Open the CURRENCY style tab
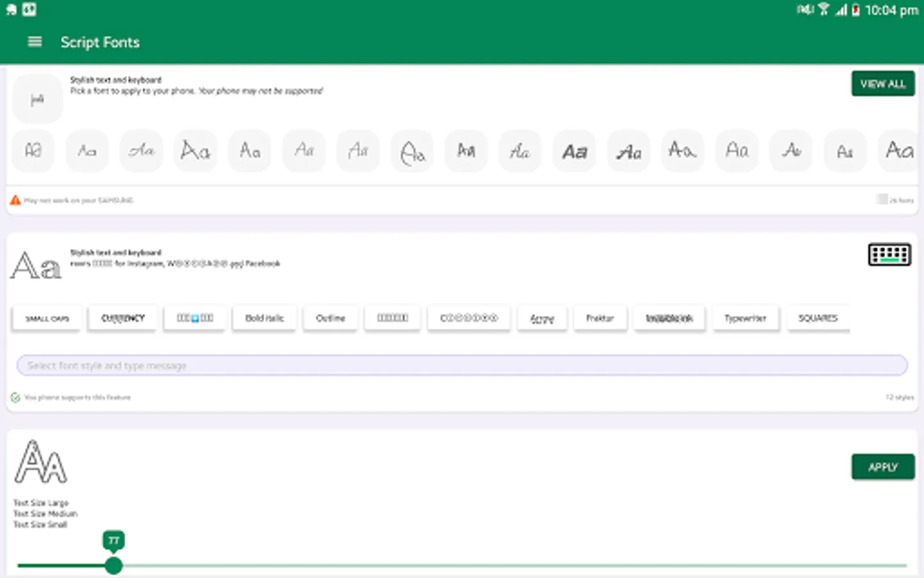 click(x=122, y=317)
